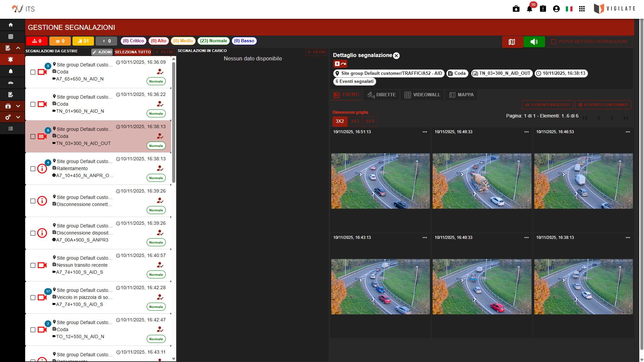Change language via the Italian flag
The height and width of the screenshot is (362, 644).
pos(569,9)
